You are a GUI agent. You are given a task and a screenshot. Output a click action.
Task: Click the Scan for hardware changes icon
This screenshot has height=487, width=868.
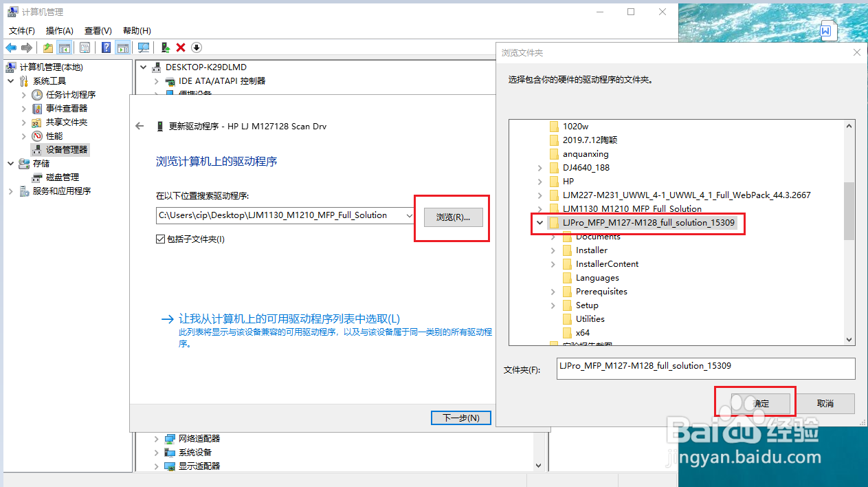click(x=144, y=47)
